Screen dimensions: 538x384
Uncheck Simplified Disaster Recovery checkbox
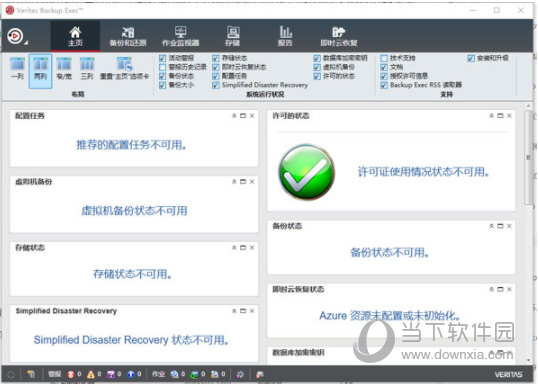215,85
